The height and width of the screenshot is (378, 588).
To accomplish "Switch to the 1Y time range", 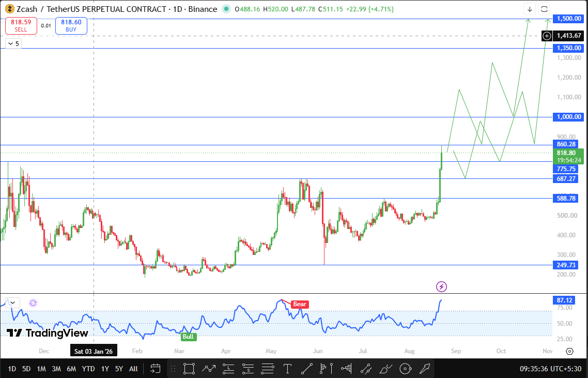I will [x=105, y=369].
